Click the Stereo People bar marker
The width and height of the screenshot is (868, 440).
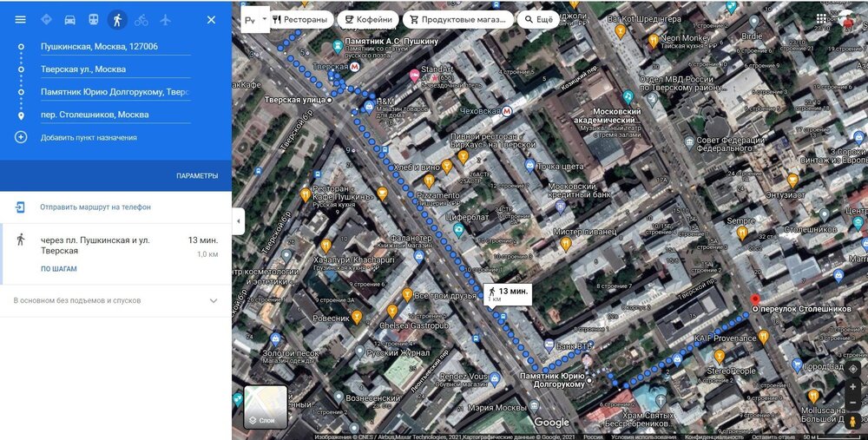click(x=719, y=356)
